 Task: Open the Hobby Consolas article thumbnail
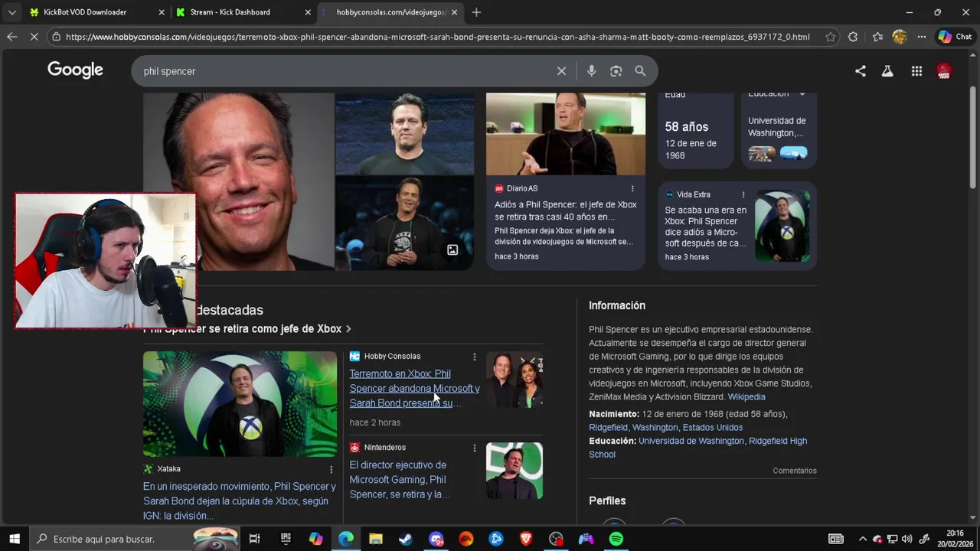pos(514,380)
